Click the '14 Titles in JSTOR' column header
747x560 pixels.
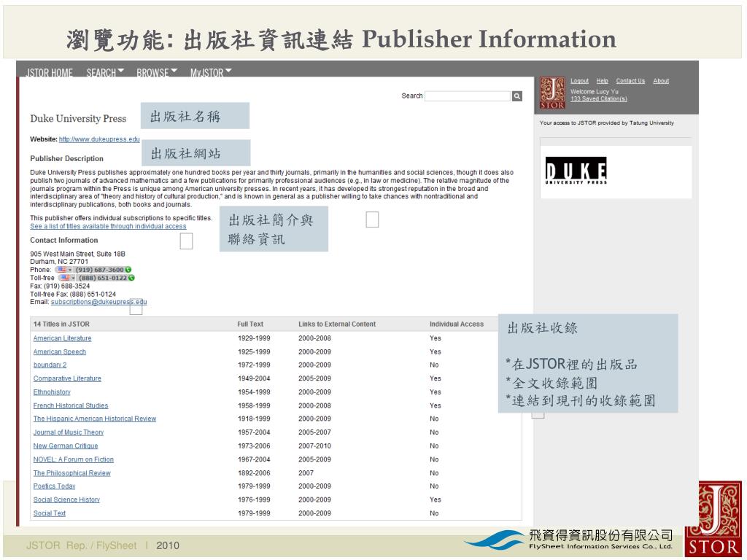pyautogui.click(x=61, y=324)
